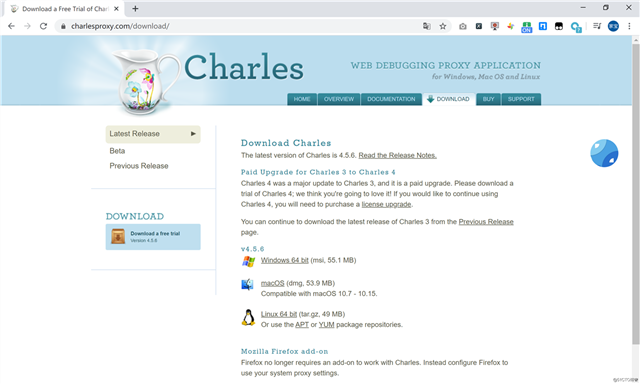Click the Windows logo icon next to Windows 64 bit
The height and width of the screenshot is (384, 640).
[248, 261]
